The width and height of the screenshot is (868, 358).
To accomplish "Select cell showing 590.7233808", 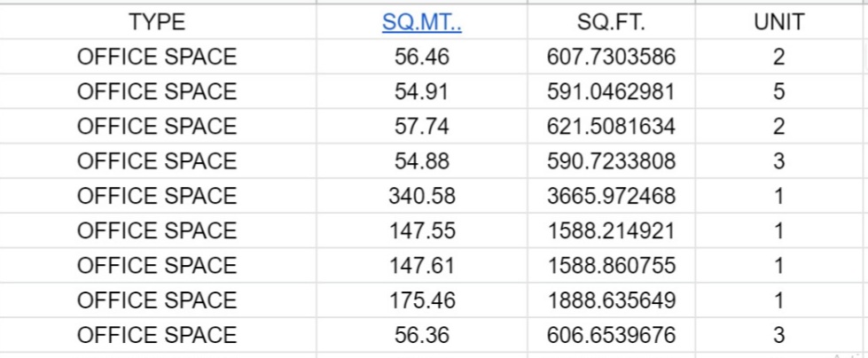I will click(x=611, y=161).
